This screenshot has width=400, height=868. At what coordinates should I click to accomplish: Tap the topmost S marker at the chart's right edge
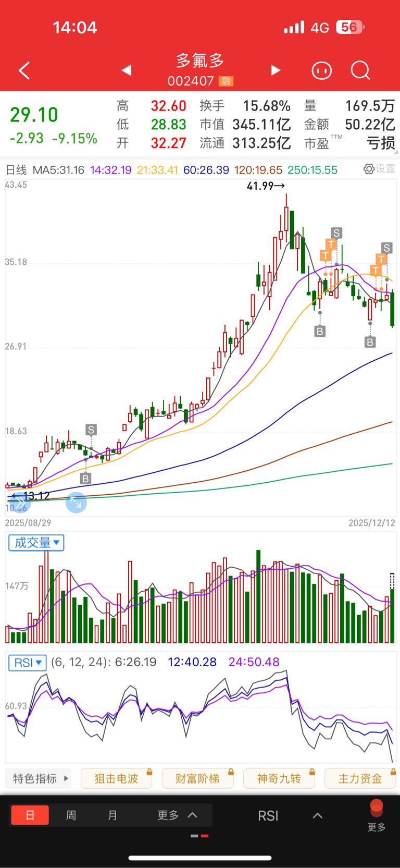(x=386, y=247)
